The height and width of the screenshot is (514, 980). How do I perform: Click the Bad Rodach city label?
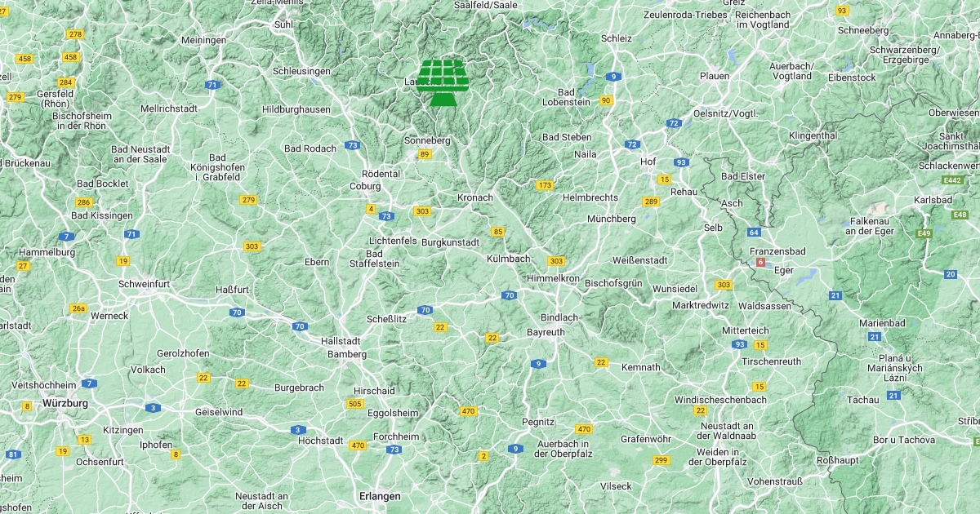[310, 148]
